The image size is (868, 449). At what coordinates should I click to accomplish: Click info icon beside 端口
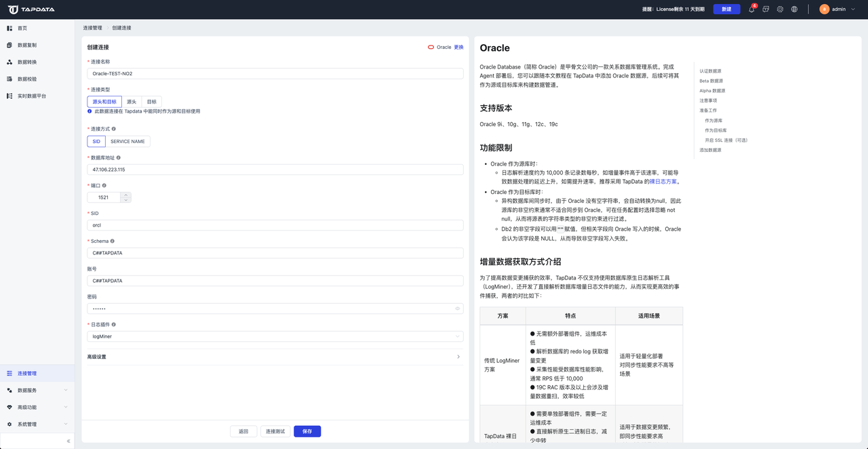(x=104, y=185)
